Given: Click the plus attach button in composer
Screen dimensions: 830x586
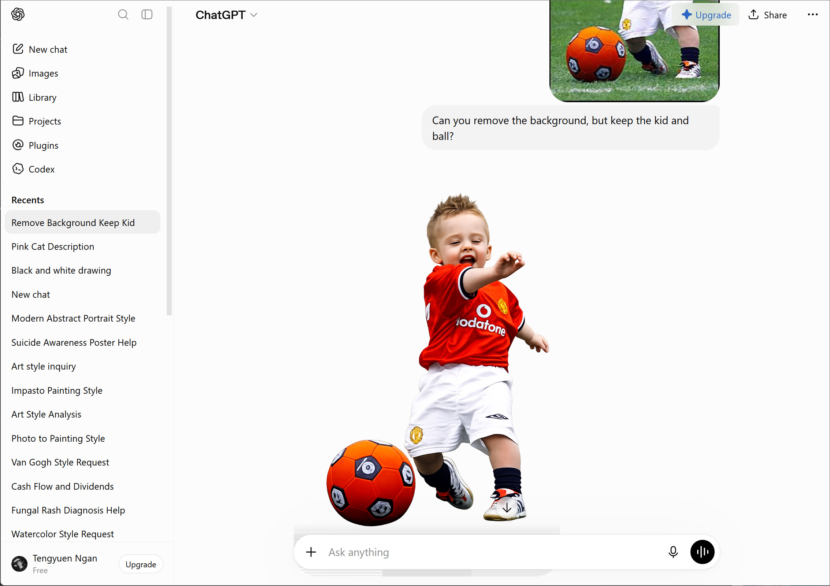Looking at the screenshot, I should click(311, 552).
